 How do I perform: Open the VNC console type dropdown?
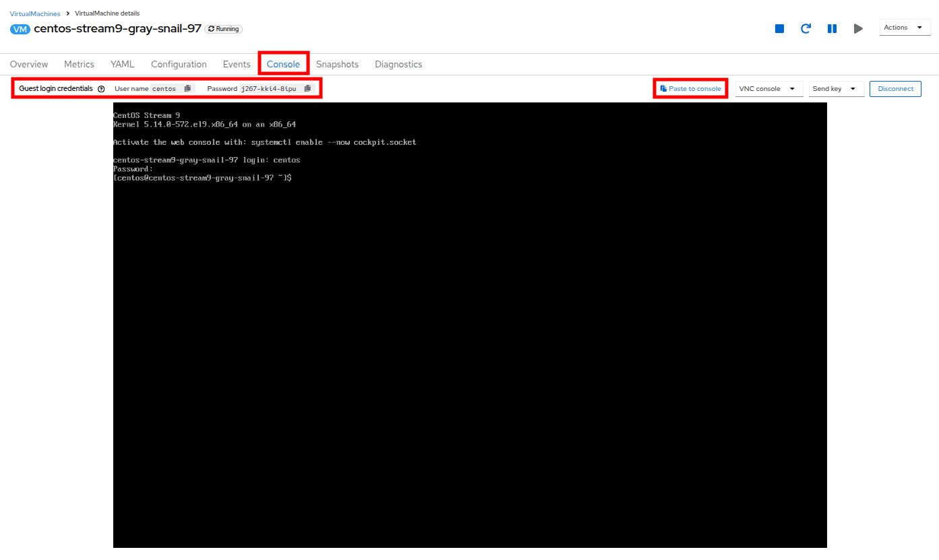click(x=768, y=88)
